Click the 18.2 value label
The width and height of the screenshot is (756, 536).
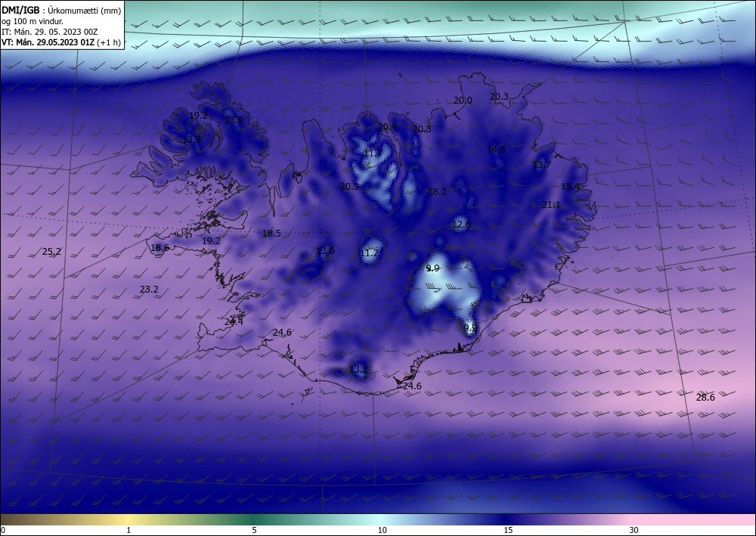[437, 192]
